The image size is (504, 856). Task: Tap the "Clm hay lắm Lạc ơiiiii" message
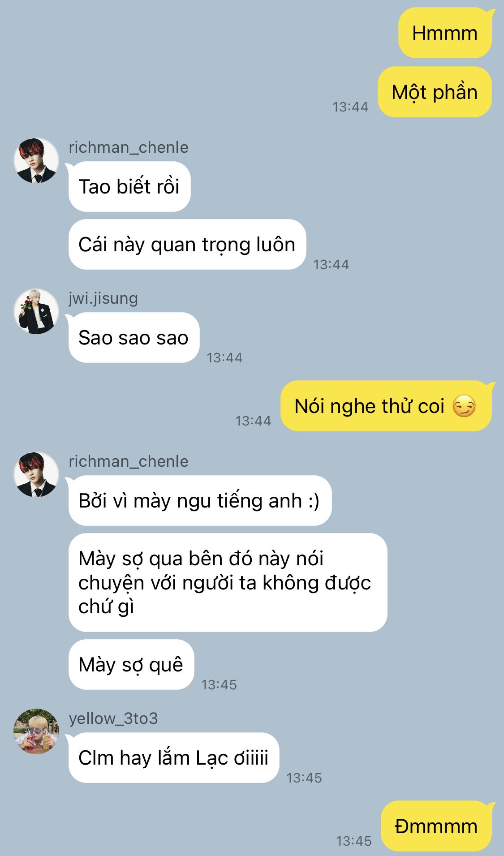pyautogui.click(x=174, y=758)
